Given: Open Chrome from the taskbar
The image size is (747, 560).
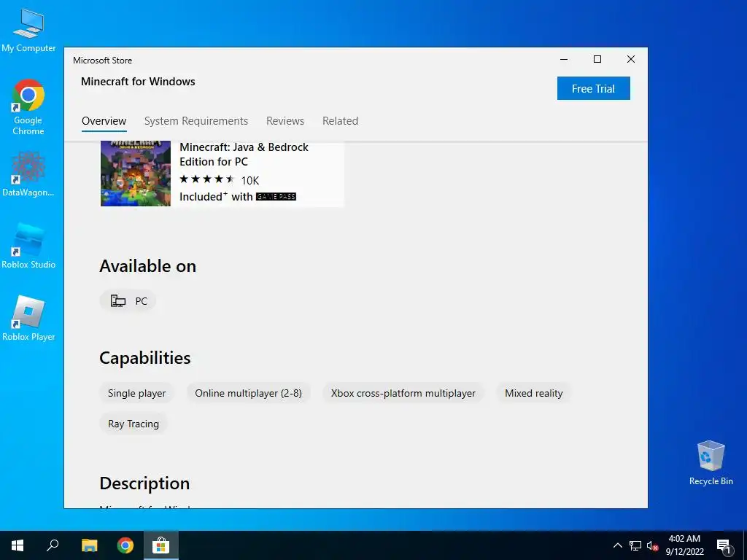Looking at the screenshot, I should [125, 545].
